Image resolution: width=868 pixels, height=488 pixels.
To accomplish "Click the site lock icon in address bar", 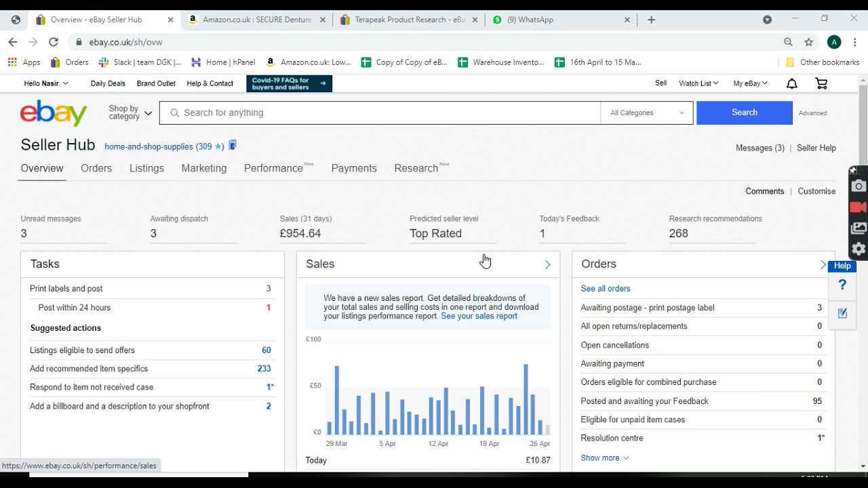I will click(79, 42).
